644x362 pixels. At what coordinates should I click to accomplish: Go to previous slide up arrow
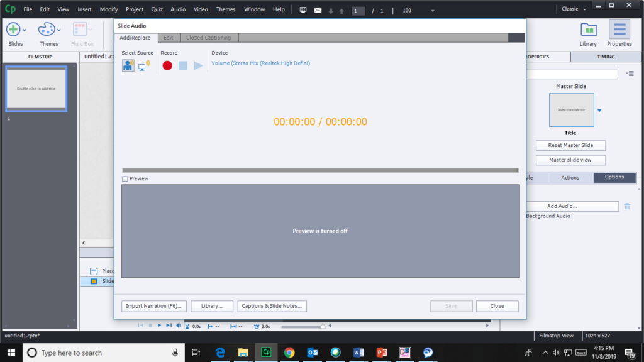pyautogui.click(x=341, y=11)
